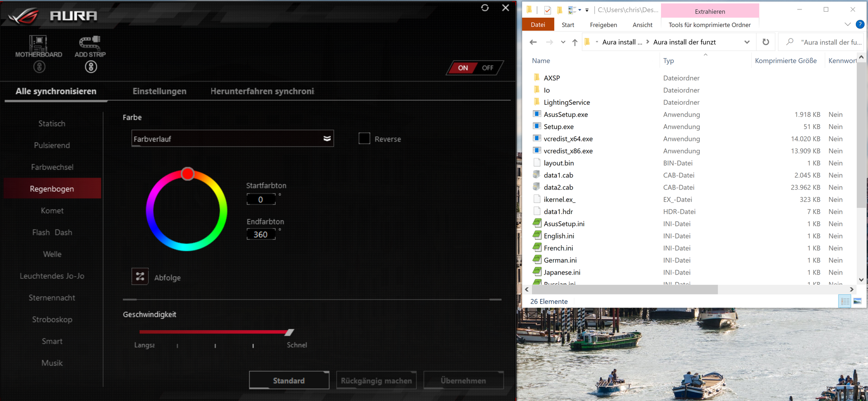Image resolution: width=868 pixels, height=401 pixels.
Task: Click the Explorer refresh button
Action: [x=766, y=42]
